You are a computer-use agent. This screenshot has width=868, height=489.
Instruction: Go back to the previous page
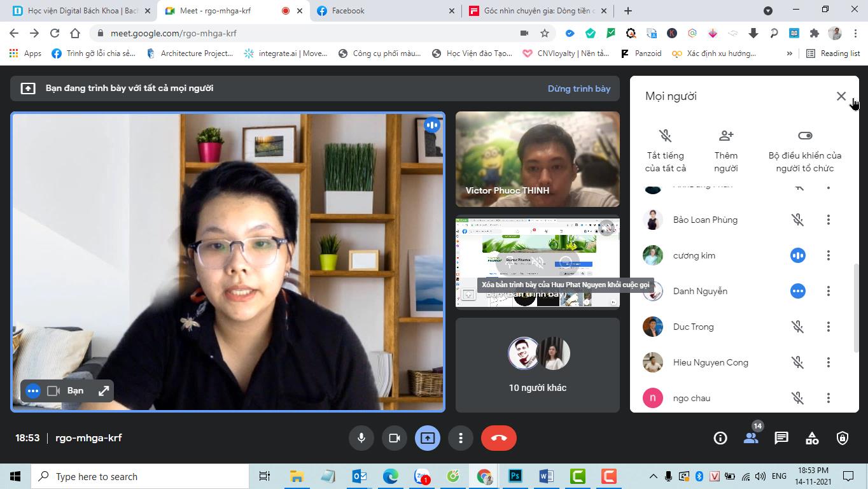pos(14,33)
